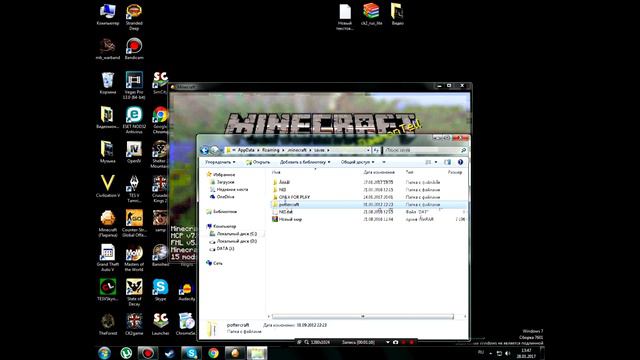640x360 pixels.
Task: Open the ESET NOD32 Antivirus shortcut
Action: pyautogui.click(x=134, y=120)
